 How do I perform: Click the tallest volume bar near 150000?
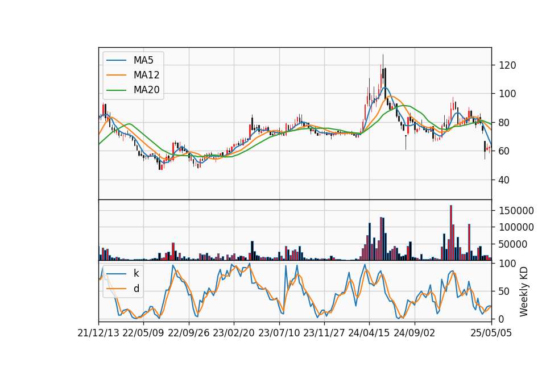[451, 233]
